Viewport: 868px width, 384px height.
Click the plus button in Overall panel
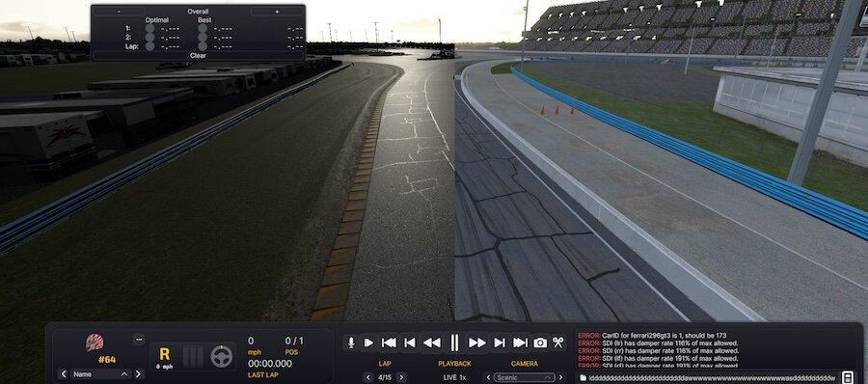[x=277, y=12]
